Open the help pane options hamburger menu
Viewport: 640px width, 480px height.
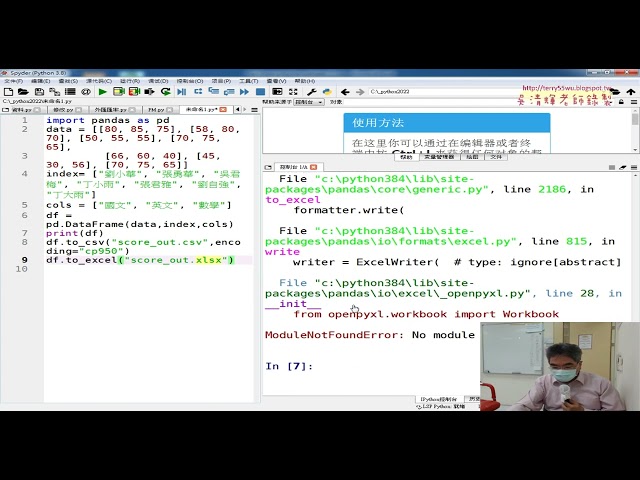pyautogui.click(x=634, y=102)
